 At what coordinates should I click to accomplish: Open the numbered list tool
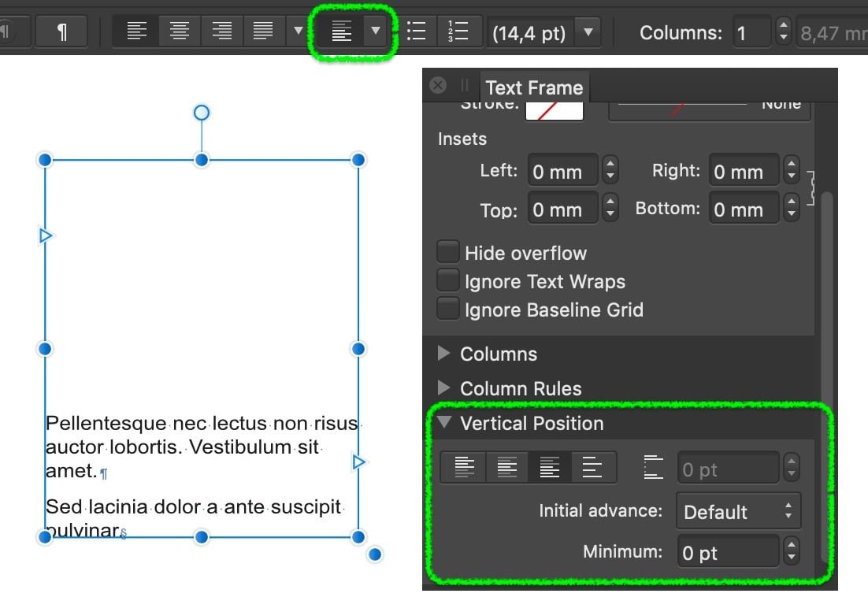tap(459, 32)
